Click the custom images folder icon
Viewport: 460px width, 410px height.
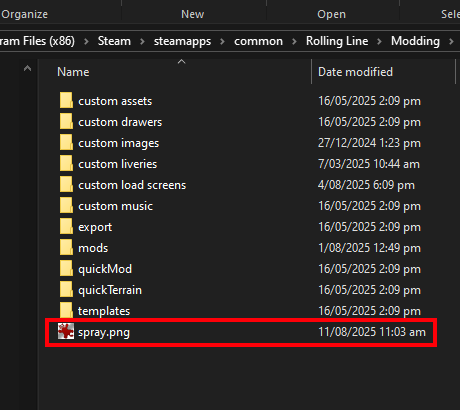point(66,143)
